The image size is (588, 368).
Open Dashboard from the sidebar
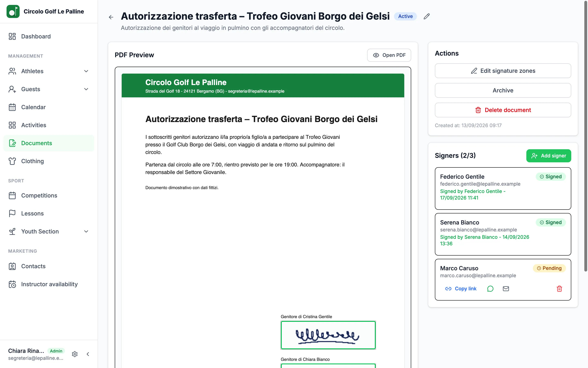(x=49, y=36)
